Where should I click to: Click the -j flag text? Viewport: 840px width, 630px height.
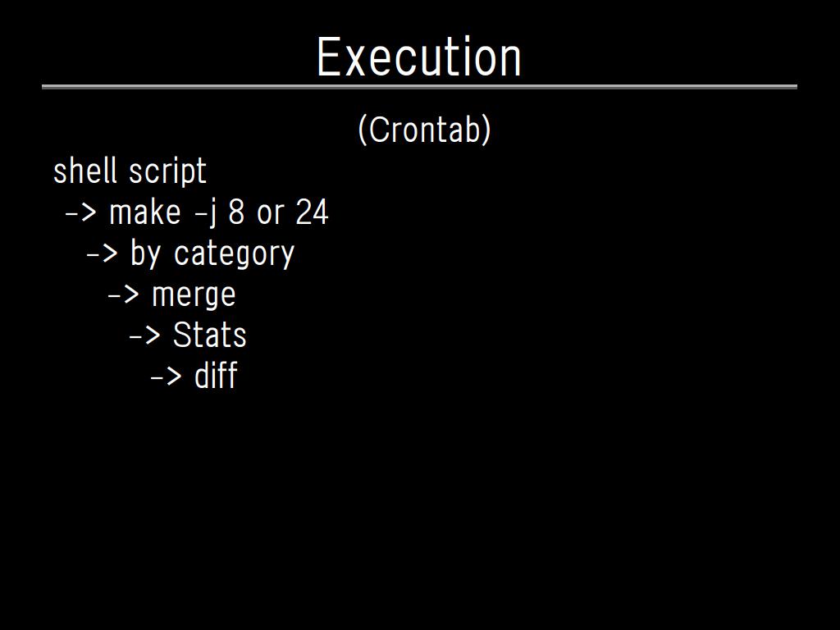coord(206,213)
